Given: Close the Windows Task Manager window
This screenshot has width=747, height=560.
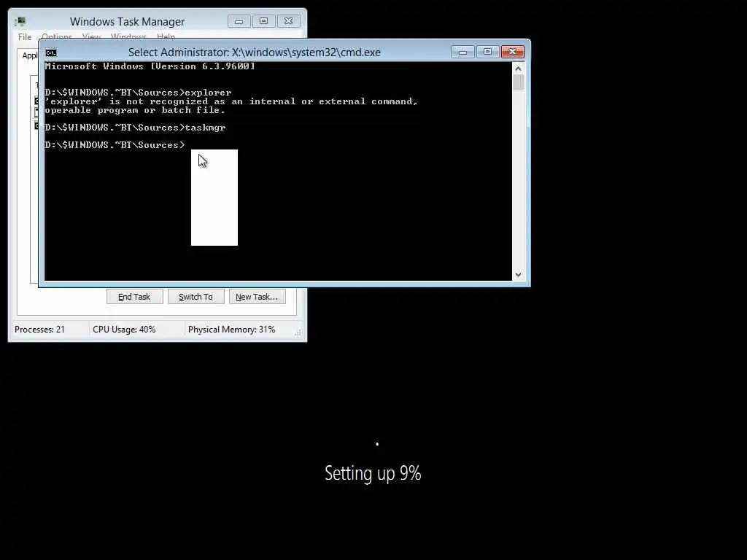Looking at the screenshot, I should pyautogui.click(x=289, y=21).
